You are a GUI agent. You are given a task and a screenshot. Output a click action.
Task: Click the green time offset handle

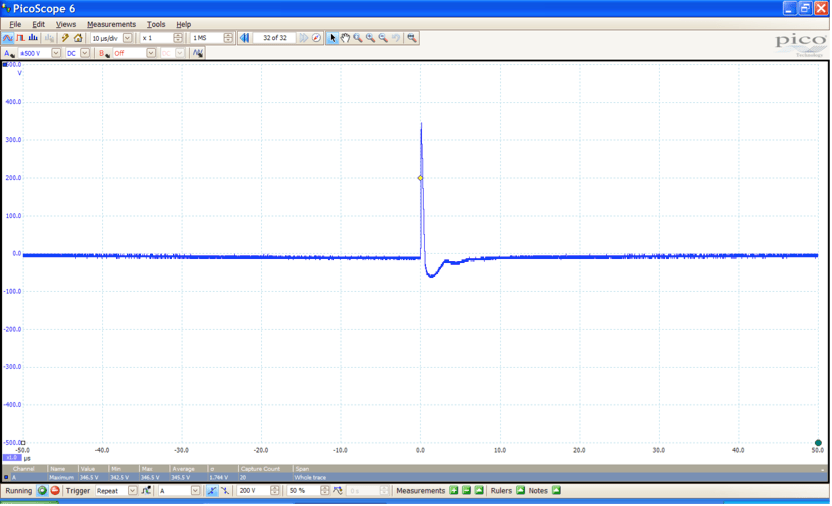[818, 443]
